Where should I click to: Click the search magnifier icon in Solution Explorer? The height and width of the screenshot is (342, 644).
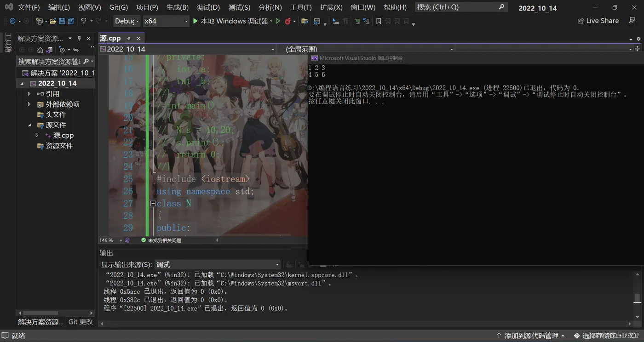86,61
